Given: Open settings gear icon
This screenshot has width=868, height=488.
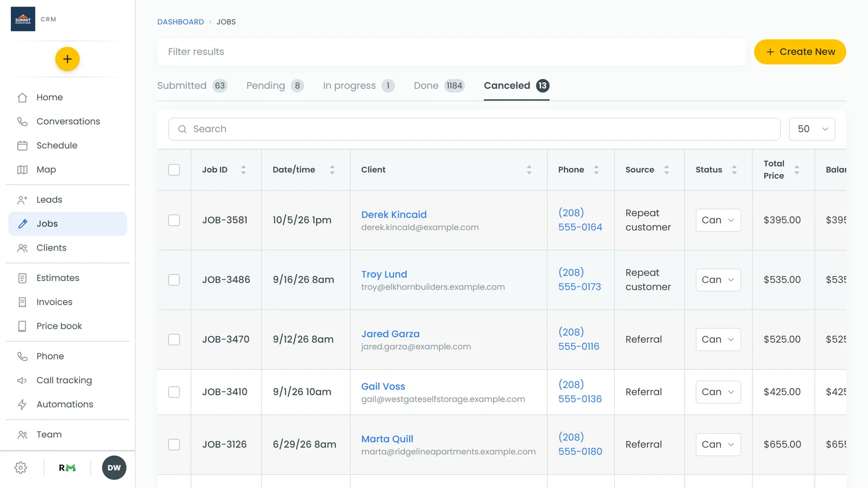Looking at the screenshot, I should (21, 468).
